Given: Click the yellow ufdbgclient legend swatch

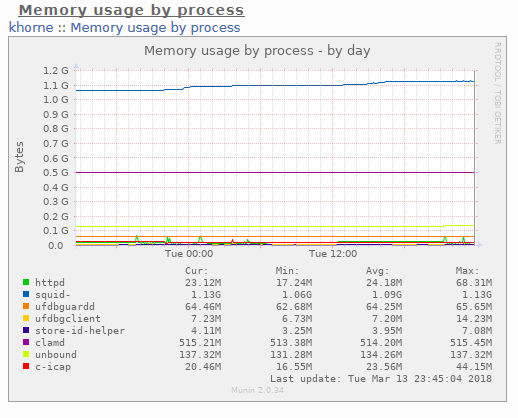Looking at the screenshot, I should pyautogui.click(x=26, y=318).
